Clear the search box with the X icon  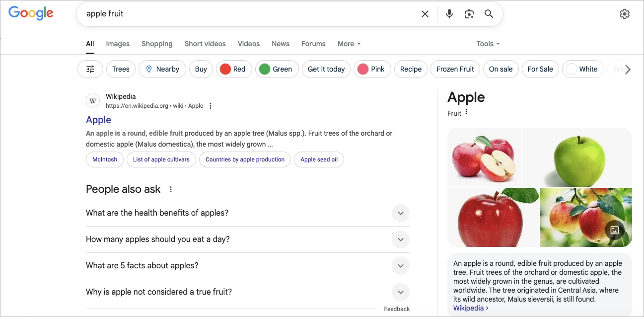425,13
